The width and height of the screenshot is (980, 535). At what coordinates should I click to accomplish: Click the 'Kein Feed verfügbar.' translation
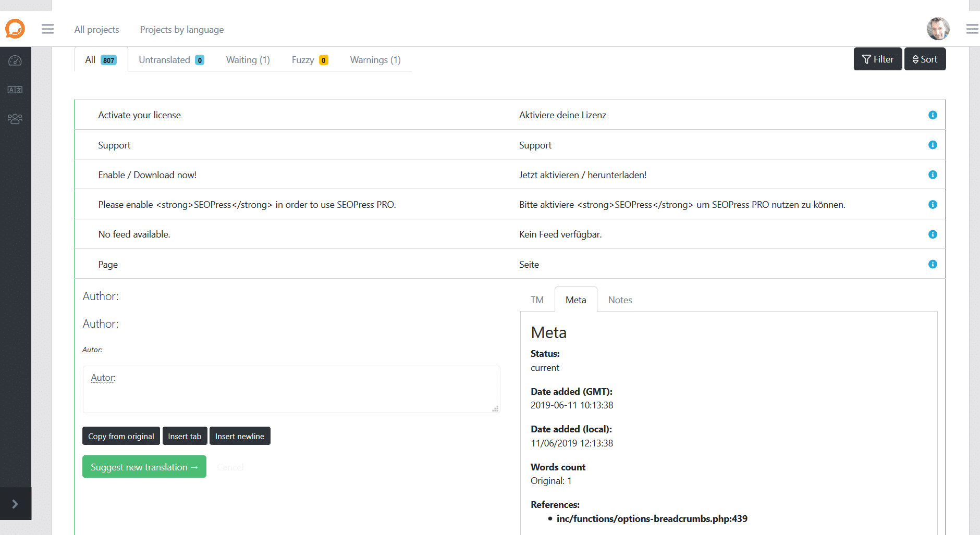click(x=560, y=234)
